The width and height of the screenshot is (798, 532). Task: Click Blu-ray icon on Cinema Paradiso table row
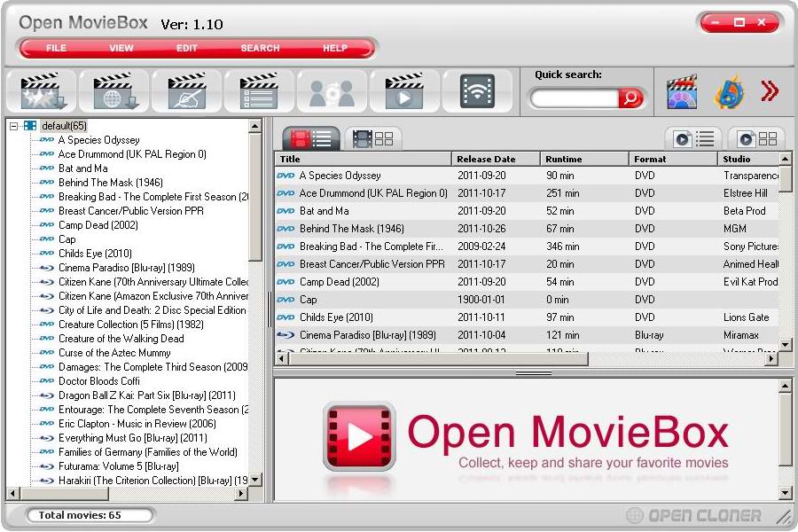point(286,335)
